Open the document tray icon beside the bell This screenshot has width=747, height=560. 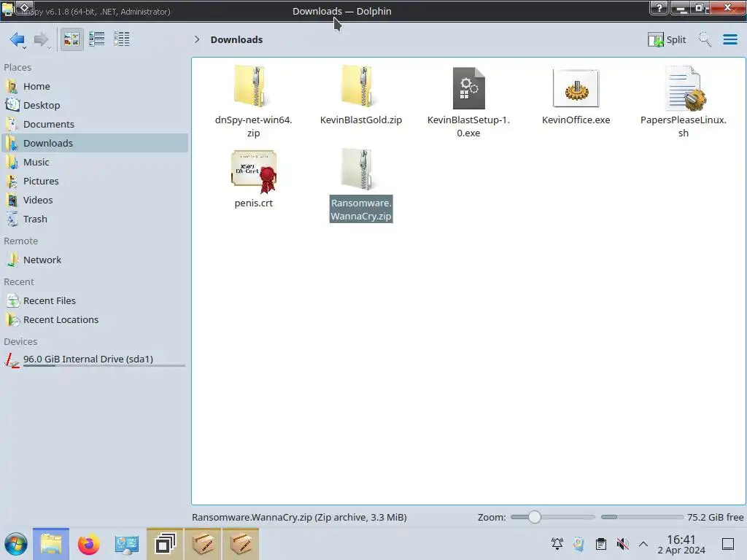pos(578,544)
